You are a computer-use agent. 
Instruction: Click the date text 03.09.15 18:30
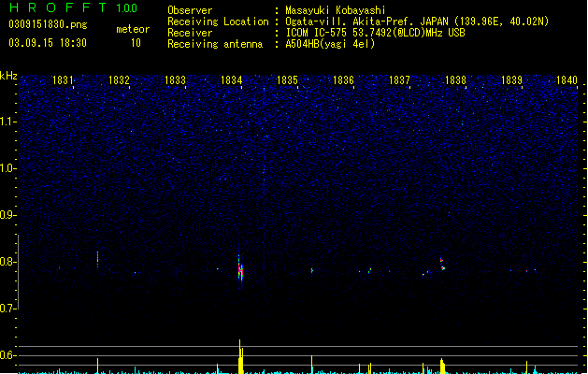click(48, 43)
